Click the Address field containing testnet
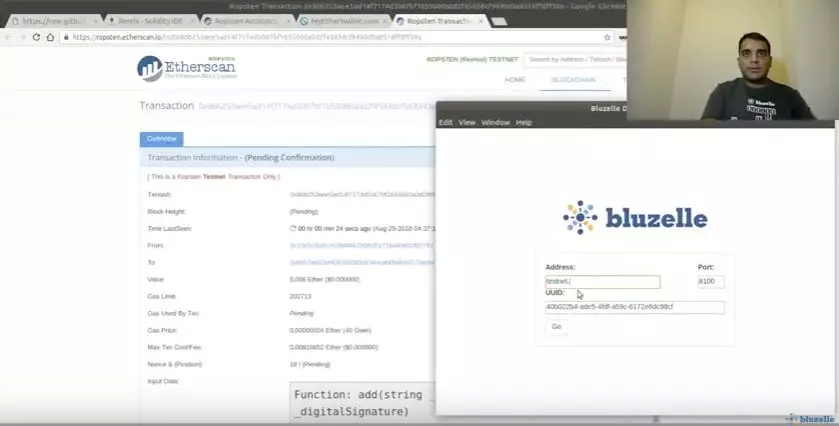This screenshot has width=839, height=426. tap(602, 282)
